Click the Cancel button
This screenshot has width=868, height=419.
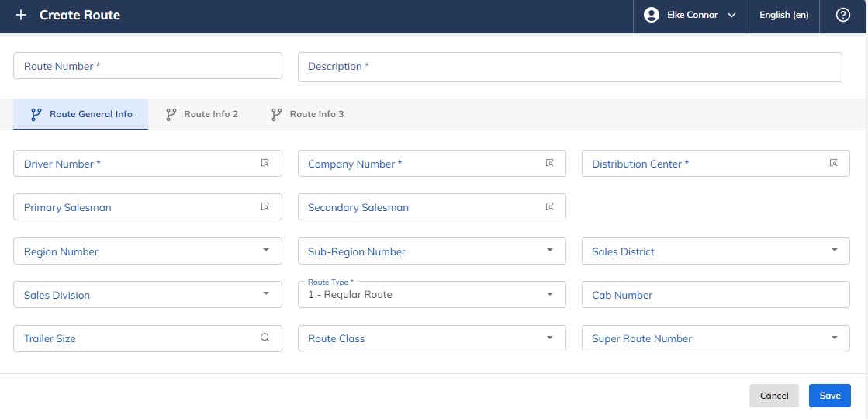pyautogui.click(x=774, y=396)
